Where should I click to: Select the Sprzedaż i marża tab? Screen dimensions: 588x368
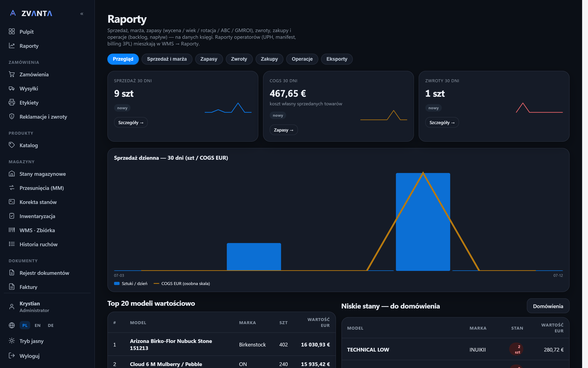tap(167, 59)
